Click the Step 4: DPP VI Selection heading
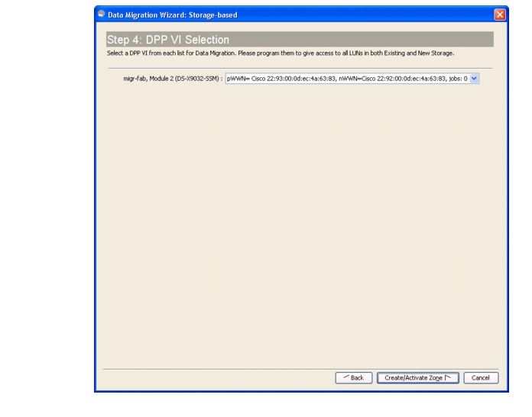Viewport: 532px width, 417px height. pyautogui.click(x=168, y=40)
